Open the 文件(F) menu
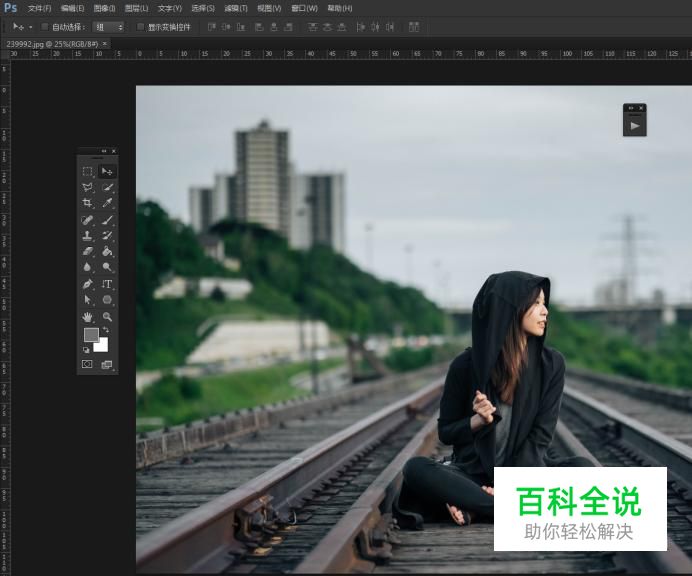 (x=39, y=8)
